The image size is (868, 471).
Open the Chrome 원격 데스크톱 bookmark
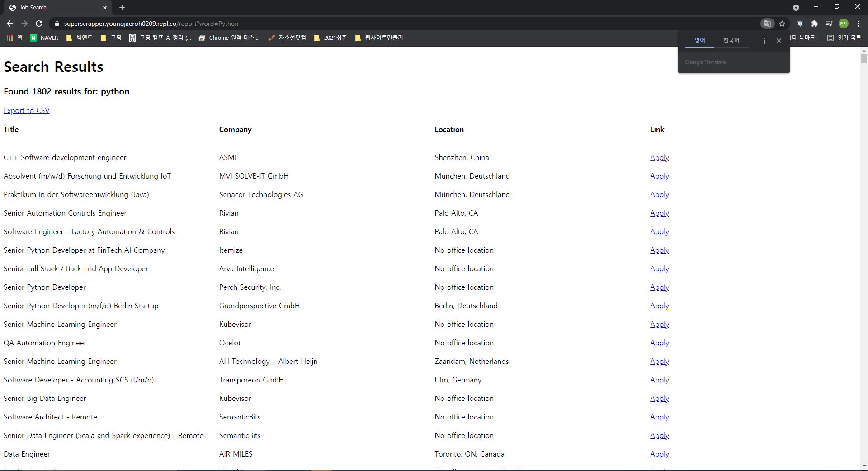[229, 38]
